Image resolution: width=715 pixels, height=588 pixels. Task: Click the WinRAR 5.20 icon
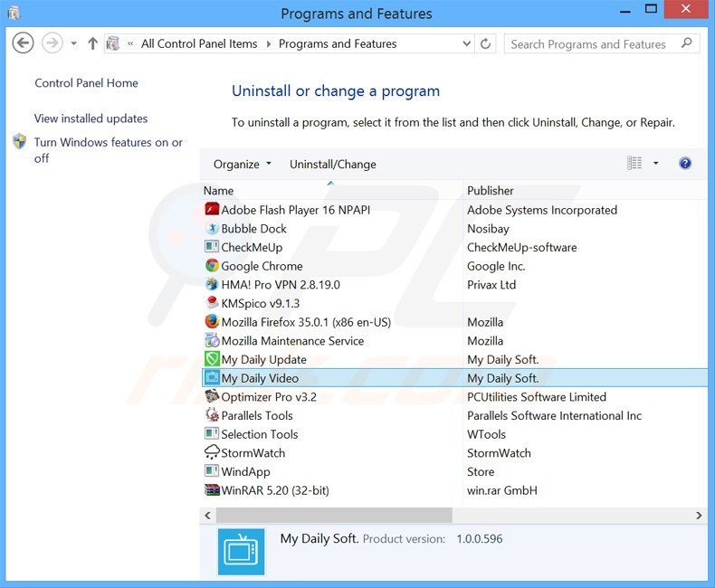tap(212, 490)
